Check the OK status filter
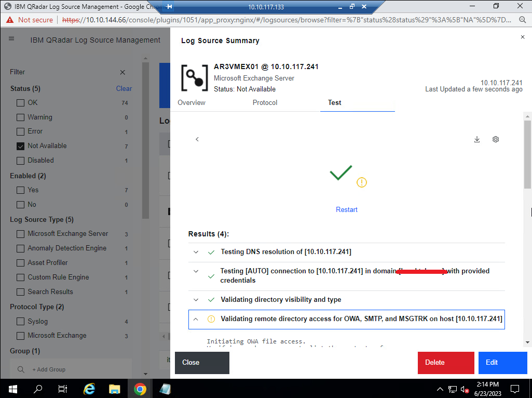This screenshot has width=532, height=398. click(20, 103)
